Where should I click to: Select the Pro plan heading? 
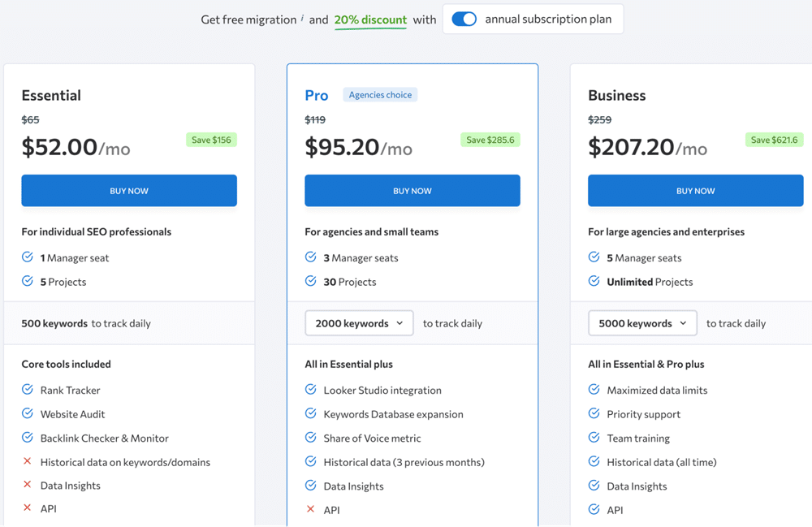317,94
